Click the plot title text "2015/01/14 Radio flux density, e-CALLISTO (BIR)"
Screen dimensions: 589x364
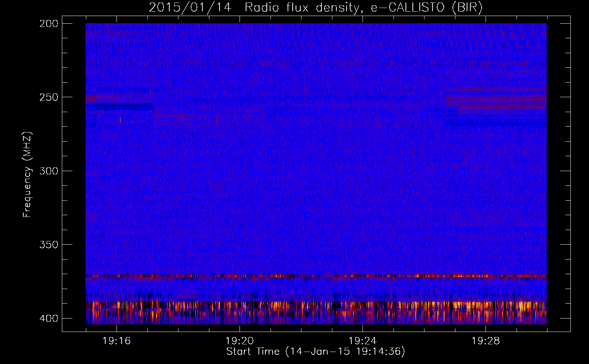pyautogui.click(x=316, y=8)
